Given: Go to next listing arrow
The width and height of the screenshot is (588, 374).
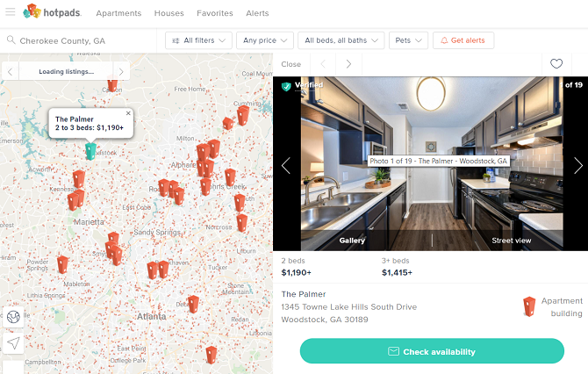Looking at the screenshot, I should [x=348, y=64].
